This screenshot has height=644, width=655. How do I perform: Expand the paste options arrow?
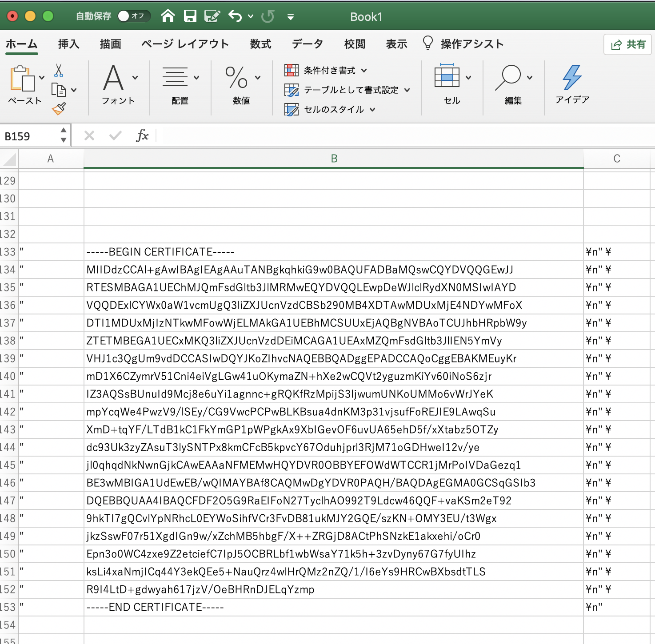pos(42,78)
